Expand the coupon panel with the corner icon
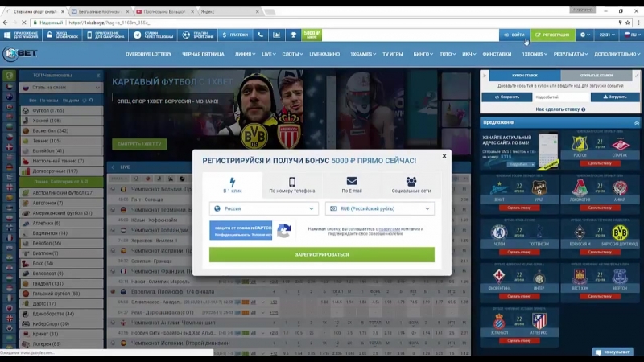 tap(637, 75)
